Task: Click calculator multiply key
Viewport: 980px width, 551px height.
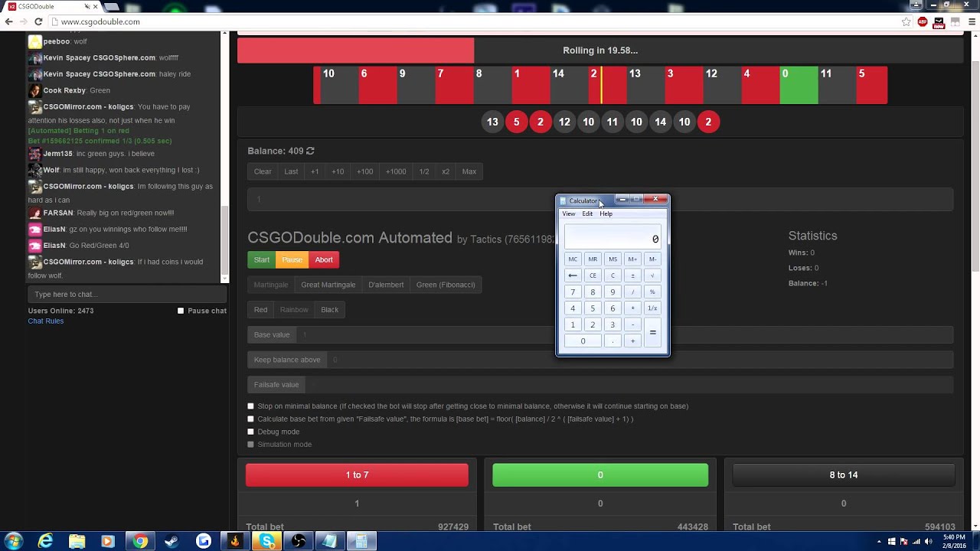Action: tap(632, 308)
